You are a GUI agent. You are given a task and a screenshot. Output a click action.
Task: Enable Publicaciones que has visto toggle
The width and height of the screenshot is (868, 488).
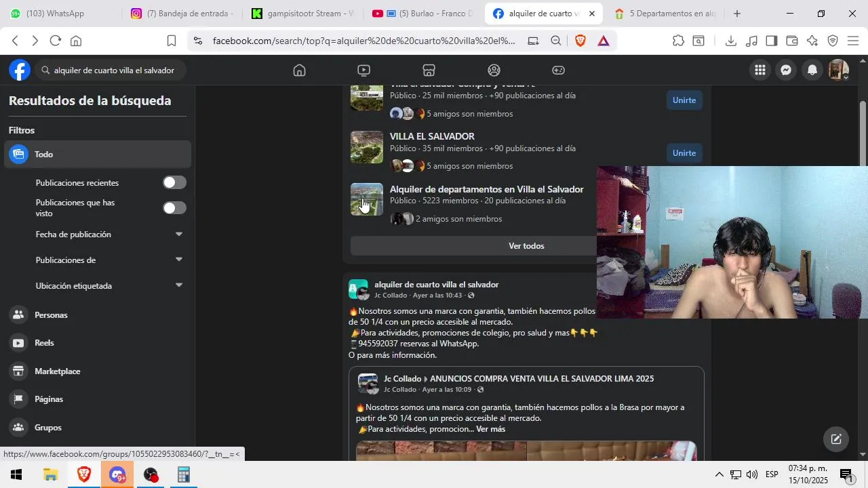[x=174, y=208]
